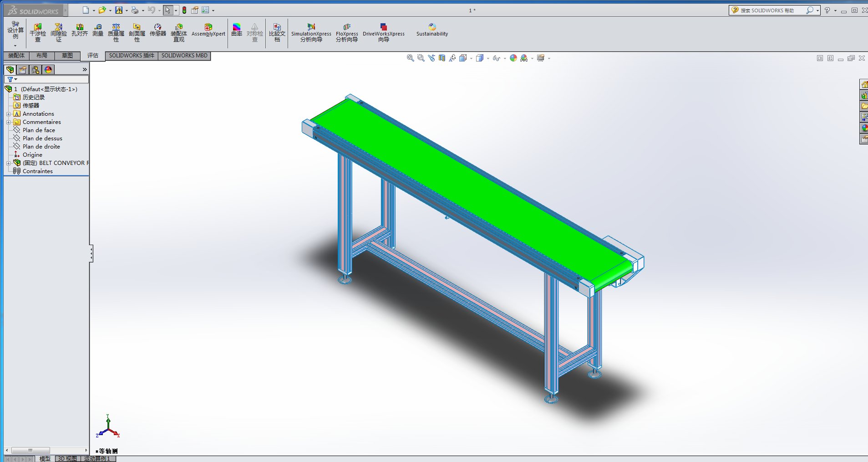Start SimulationXpress analysis wizard
868x462 pixels.
point(311,33)
